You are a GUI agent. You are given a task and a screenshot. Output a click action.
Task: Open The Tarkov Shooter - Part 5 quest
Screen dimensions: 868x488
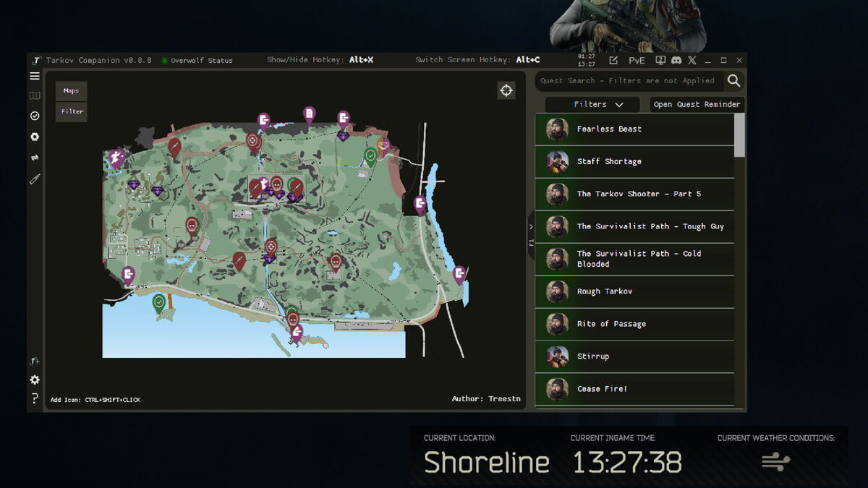pyautogui.click(x=634, y=194)
